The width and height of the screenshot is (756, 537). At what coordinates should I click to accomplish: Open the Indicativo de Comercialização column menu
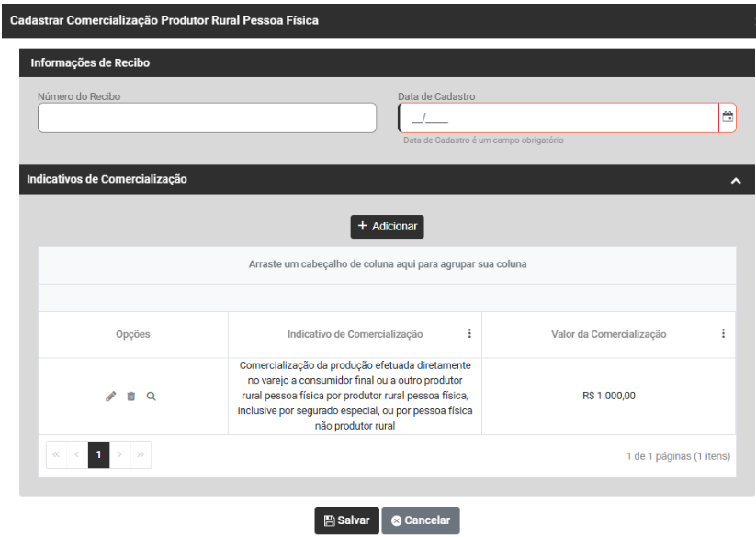469,334
